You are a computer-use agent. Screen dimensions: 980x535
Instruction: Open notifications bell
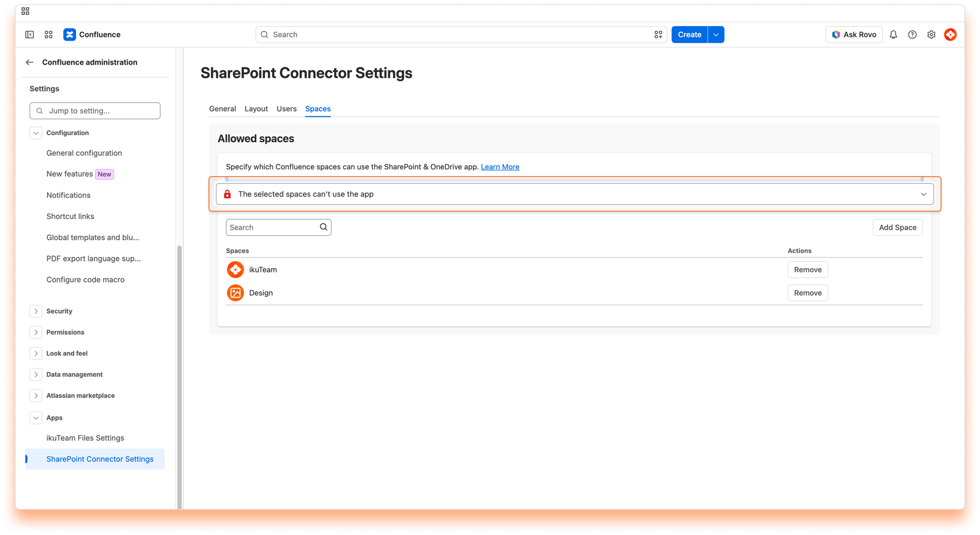[893, 35]
